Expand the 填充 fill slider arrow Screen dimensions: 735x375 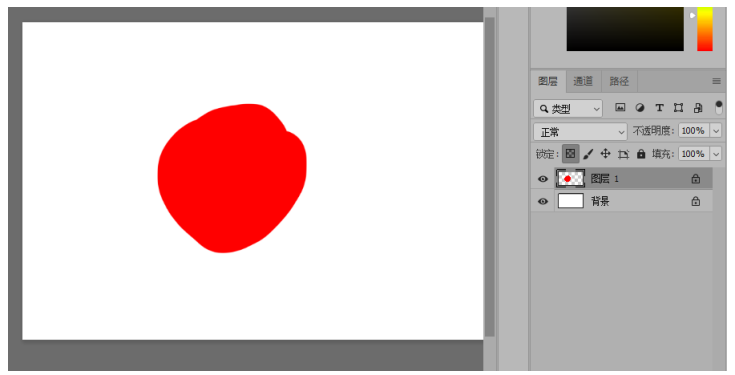point(716,153)
